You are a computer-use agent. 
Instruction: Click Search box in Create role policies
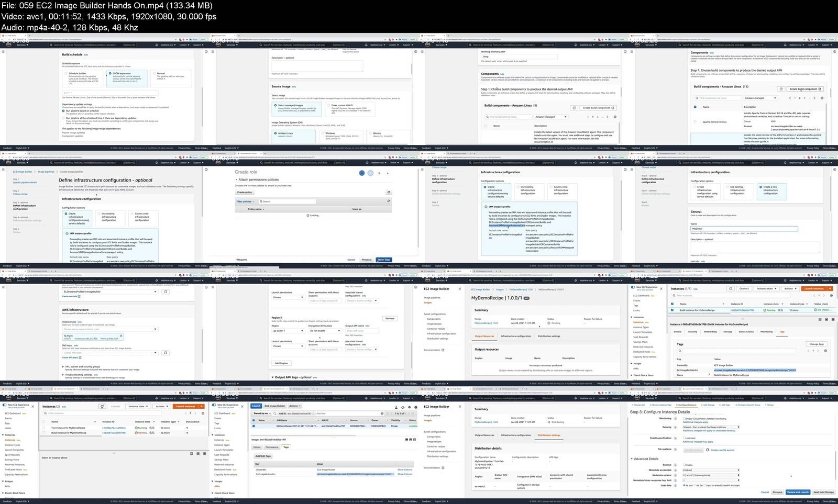point(289,201)
